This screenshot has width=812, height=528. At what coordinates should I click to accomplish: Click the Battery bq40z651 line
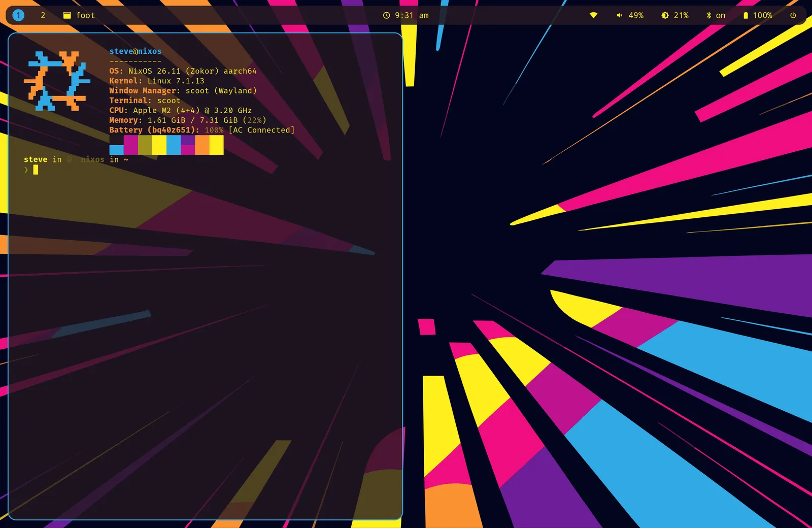tap(202, 130)
